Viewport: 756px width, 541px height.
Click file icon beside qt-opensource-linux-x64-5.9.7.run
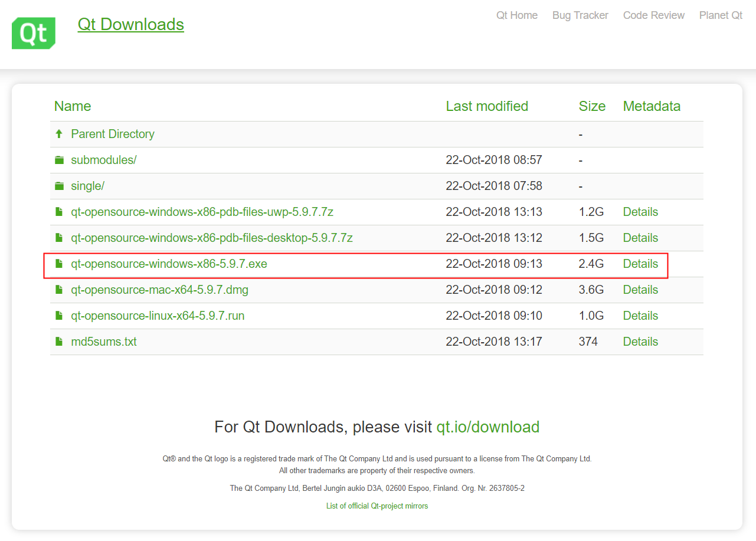pos(59,316)
